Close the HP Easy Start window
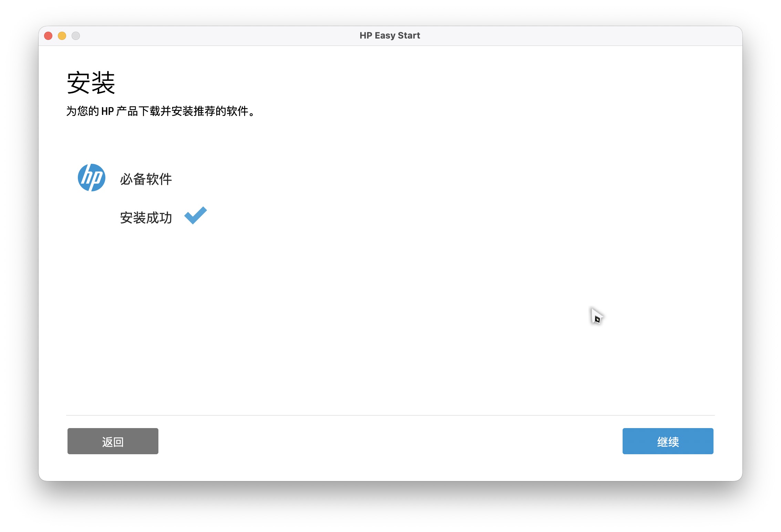The image size is (781, 532). click(x=48, y=36)
